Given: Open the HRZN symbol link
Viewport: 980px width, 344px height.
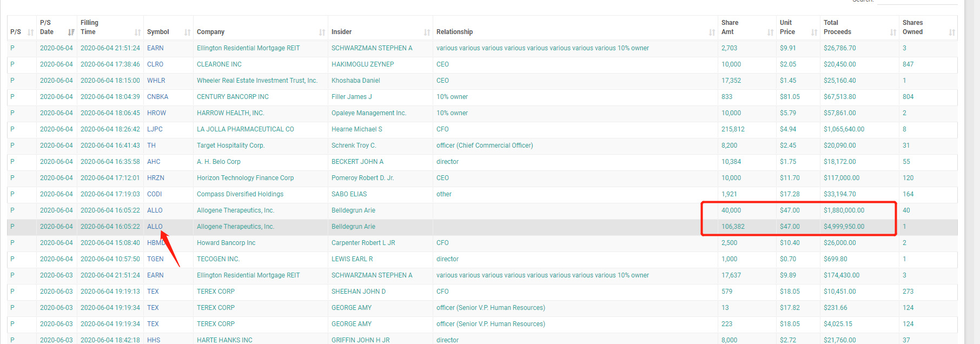Looking at the screenshot, I should (x=156, y=178).
